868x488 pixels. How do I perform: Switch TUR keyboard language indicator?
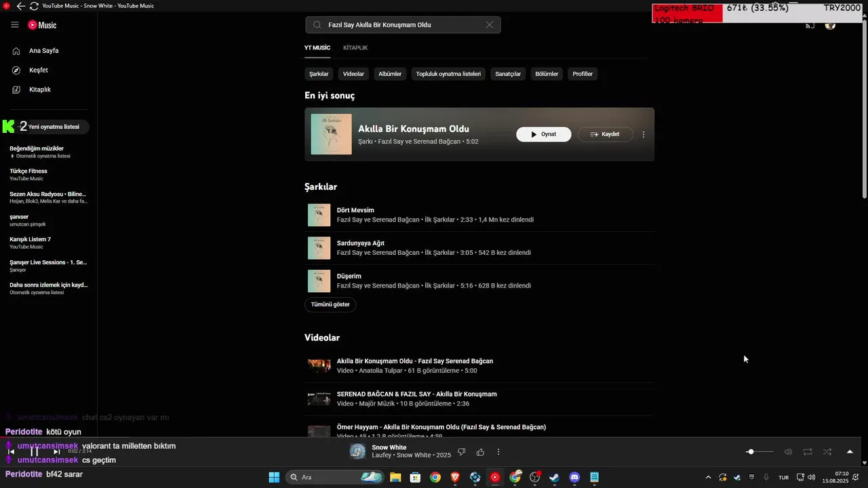point(783,477)
